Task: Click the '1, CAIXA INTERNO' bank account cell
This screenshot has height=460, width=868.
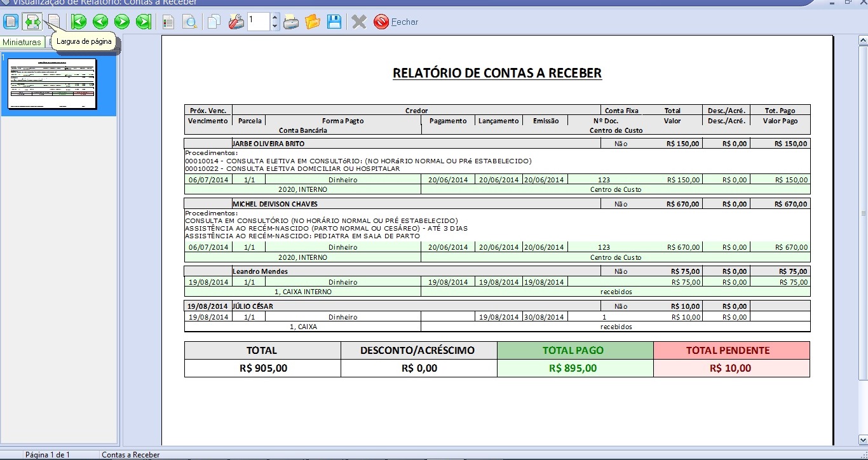Action: pos(303,292)
